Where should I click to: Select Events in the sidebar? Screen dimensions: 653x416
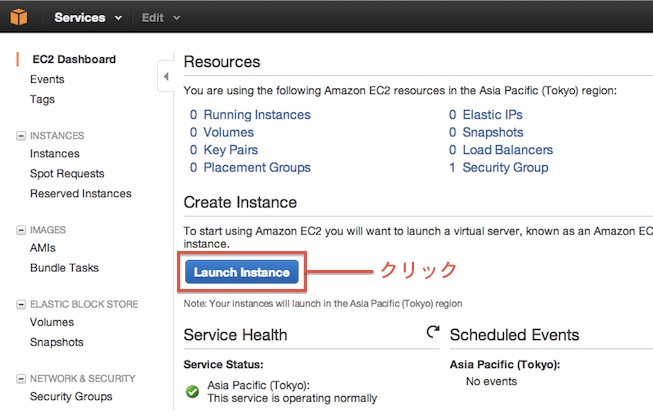coord(47,79)
